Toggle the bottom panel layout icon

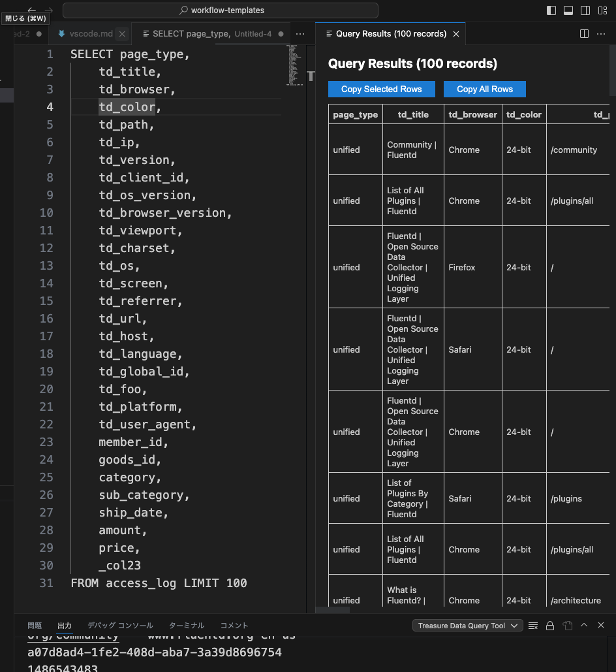click(x=568, y=10)
